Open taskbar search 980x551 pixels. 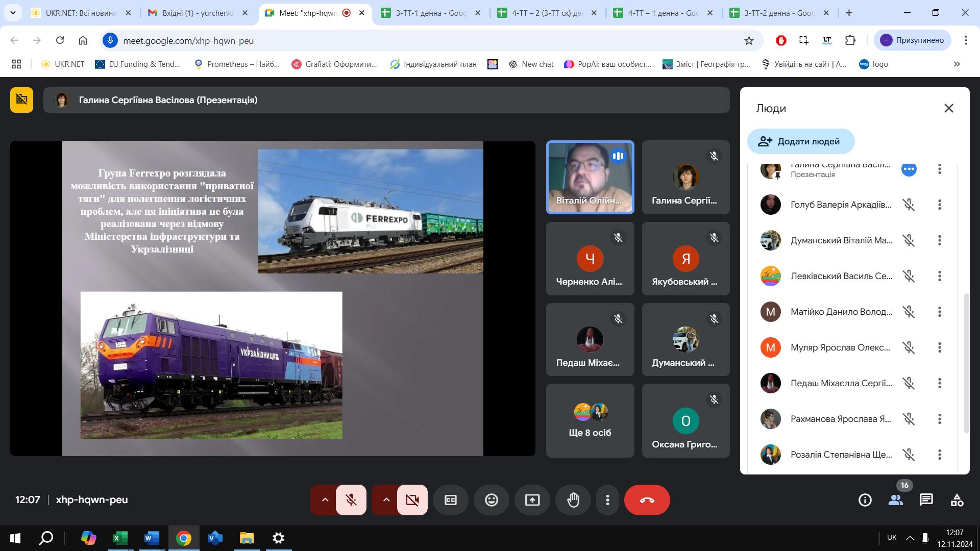point(46,538)
